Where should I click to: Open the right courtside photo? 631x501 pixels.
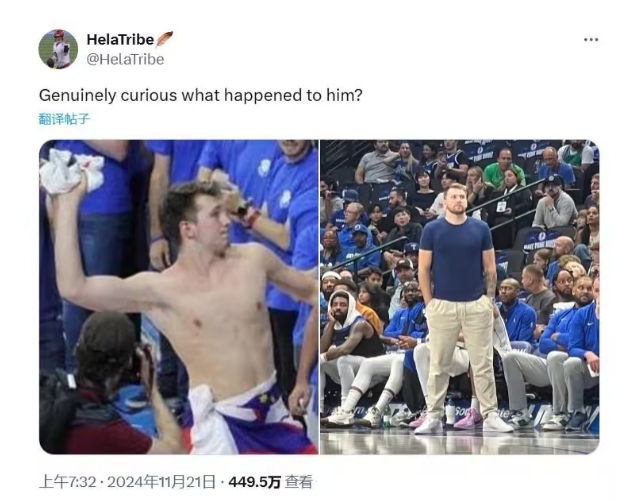[460, 297]
